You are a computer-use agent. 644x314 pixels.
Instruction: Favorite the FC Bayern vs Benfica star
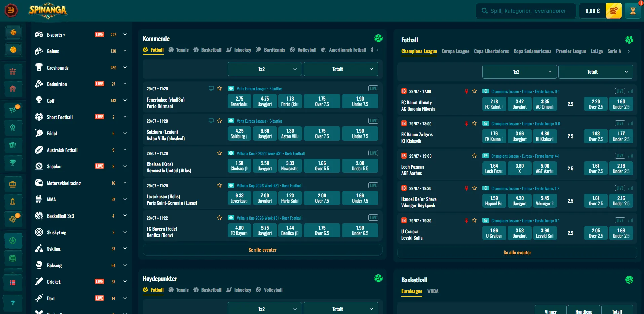(219, 218)
